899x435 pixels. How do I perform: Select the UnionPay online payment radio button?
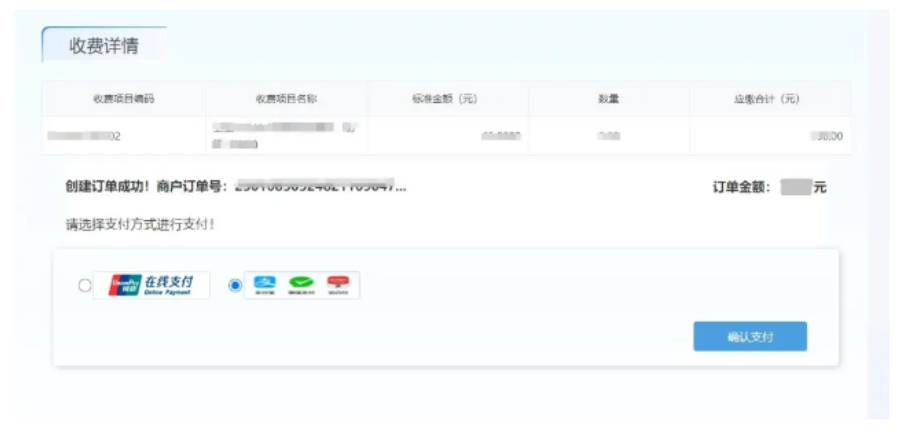[x=85, y=286]
